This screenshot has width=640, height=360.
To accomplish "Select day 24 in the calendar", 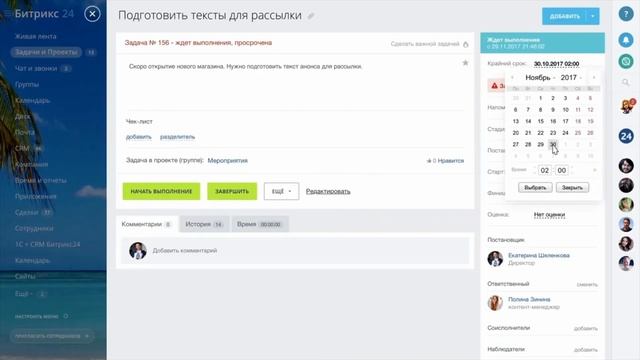I will (565, 133).
